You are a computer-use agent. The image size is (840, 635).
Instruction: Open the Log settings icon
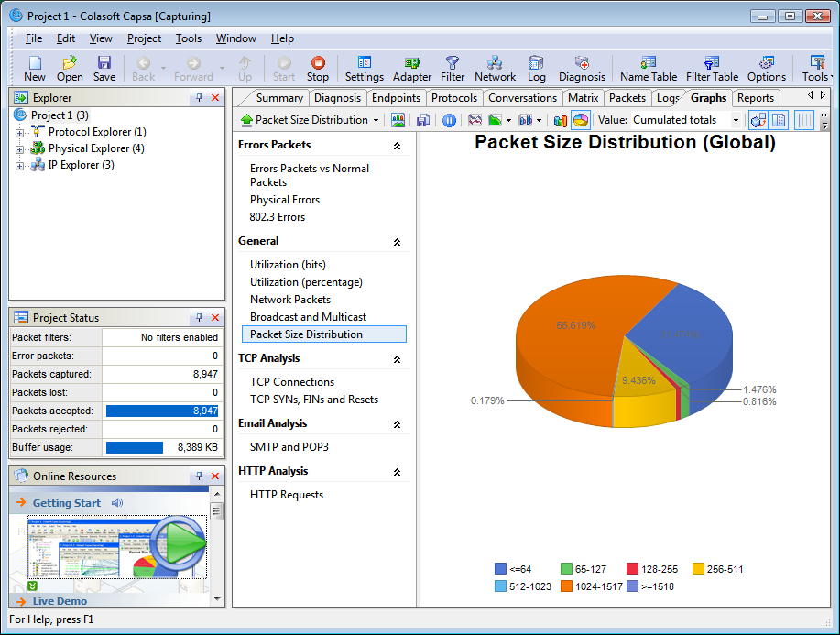536,69
